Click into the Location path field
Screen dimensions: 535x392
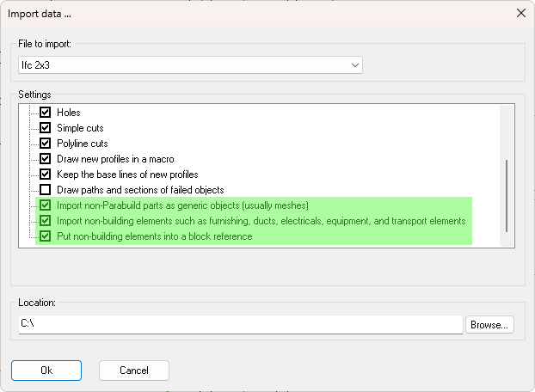pos(241,325)
